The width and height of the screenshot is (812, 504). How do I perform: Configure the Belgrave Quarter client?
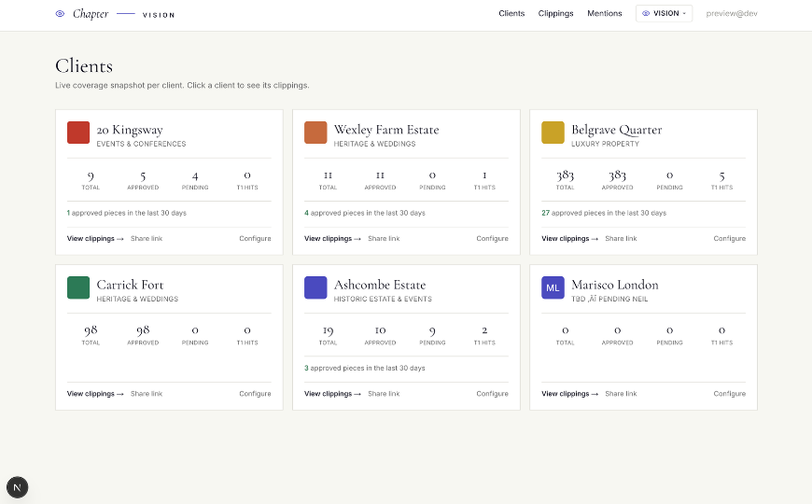(x=729, y=239)
